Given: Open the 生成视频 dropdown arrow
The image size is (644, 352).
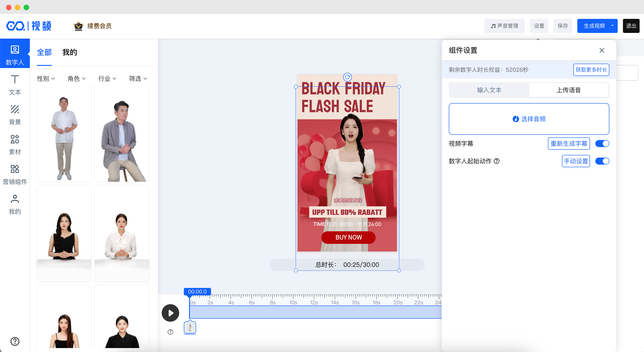Looking at the screenshot, I should click(612, 25).
